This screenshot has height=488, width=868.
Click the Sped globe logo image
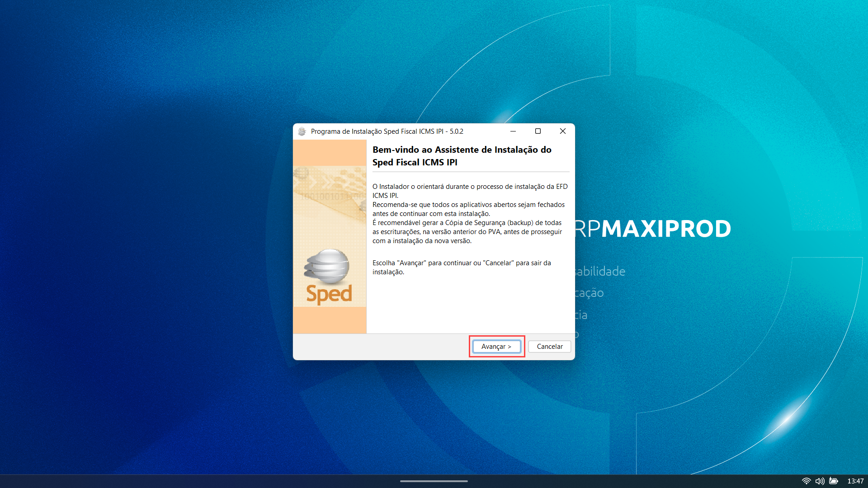(x=327, y=266)
